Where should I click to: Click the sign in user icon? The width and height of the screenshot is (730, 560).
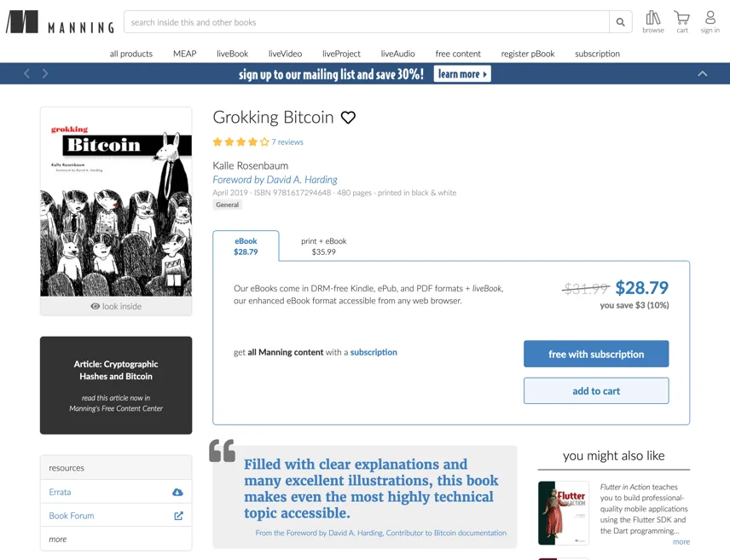(x=710, y=22)
